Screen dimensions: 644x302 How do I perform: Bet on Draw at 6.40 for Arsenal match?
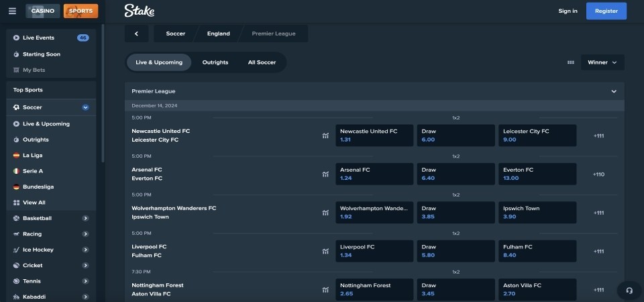coord(456,174)
